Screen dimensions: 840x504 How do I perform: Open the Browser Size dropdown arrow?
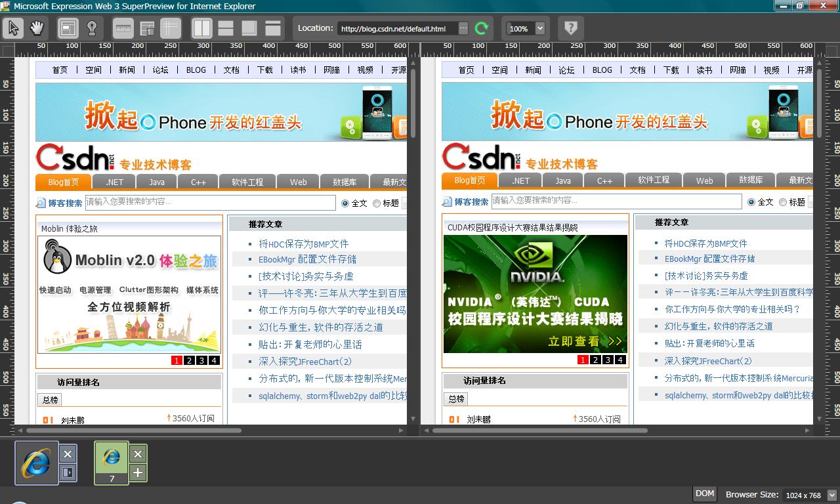(832, 495)
